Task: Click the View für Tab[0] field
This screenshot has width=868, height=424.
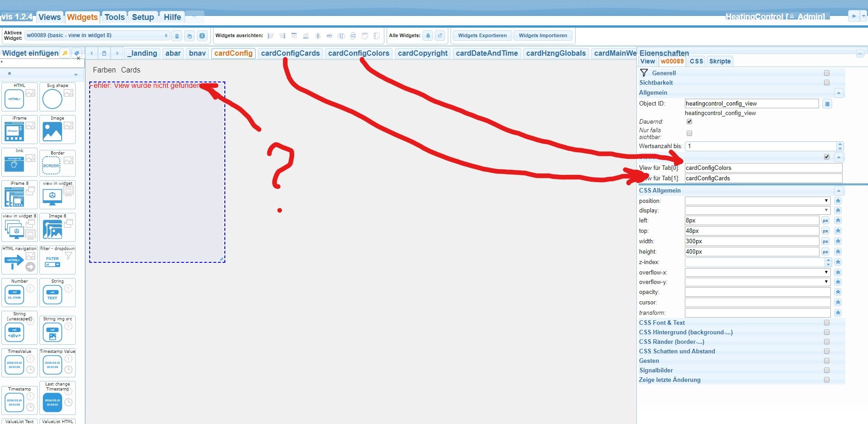Action: [x=763, y=168]
